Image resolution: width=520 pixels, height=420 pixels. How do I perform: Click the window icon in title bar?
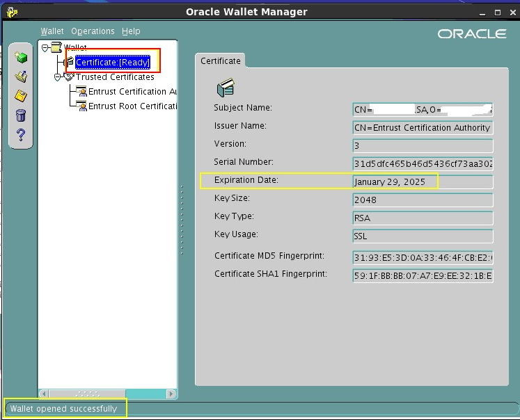tap(11, 11)
